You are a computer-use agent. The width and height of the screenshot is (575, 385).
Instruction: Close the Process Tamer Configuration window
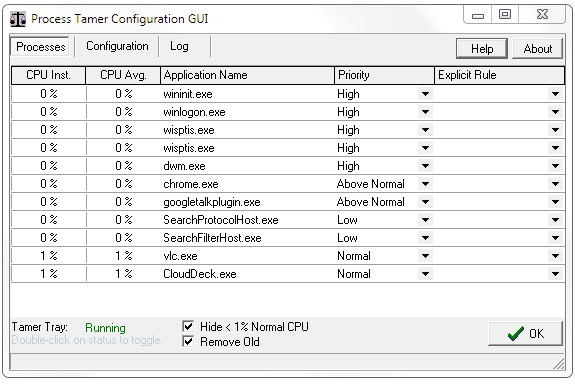(x=542, y=15)
